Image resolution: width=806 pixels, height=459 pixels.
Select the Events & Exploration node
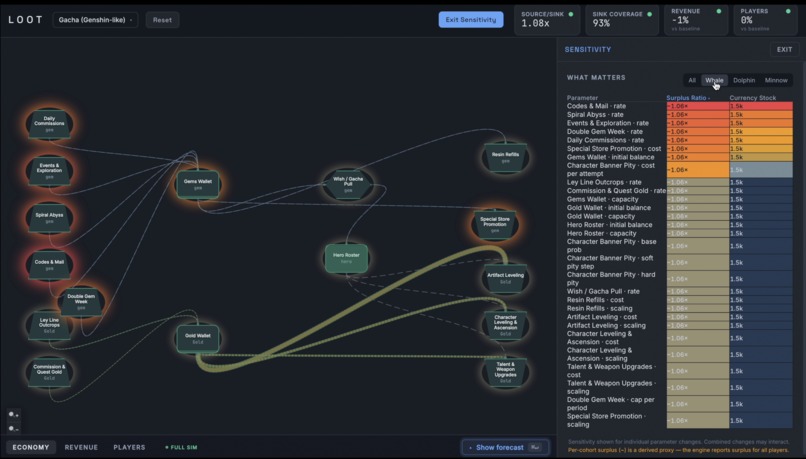coord(49,171)
